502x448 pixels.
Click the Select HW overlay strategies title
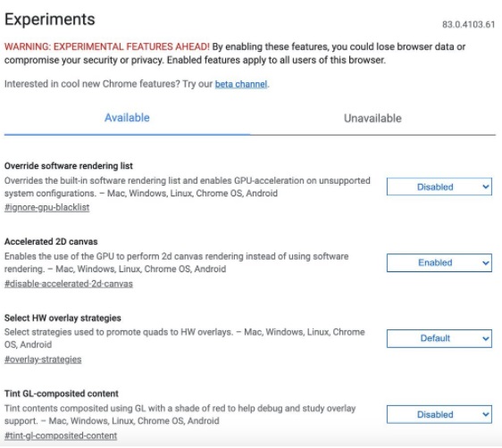(x=63, y=318)
